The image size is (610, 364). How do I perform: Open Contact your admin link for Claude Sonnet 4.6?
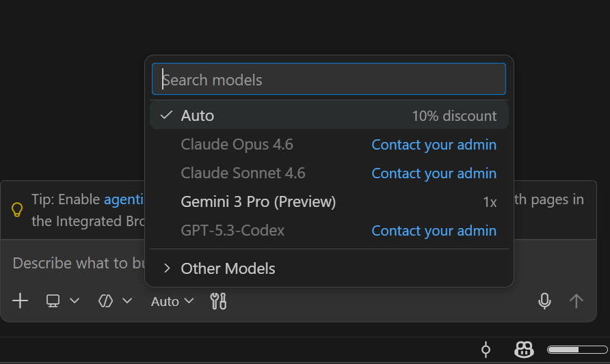pos(434,173)
